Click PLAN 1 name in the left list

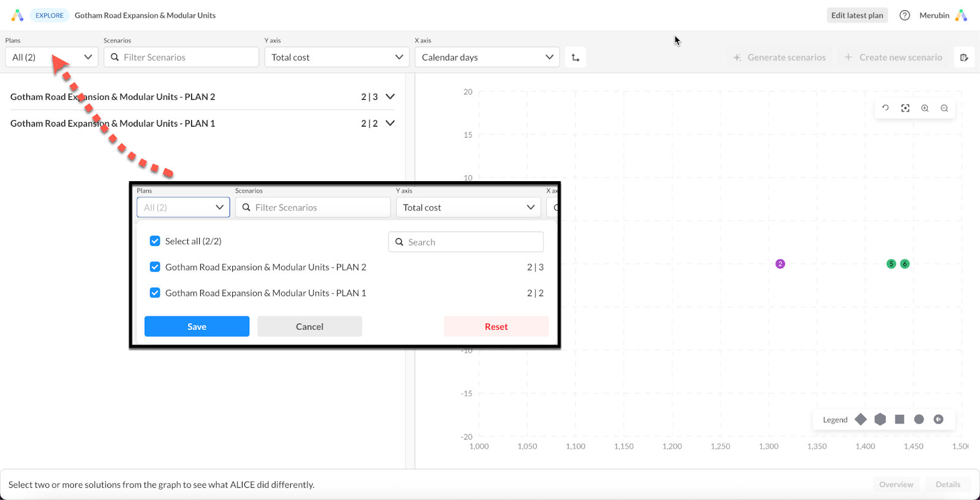[x=113, y=123]
